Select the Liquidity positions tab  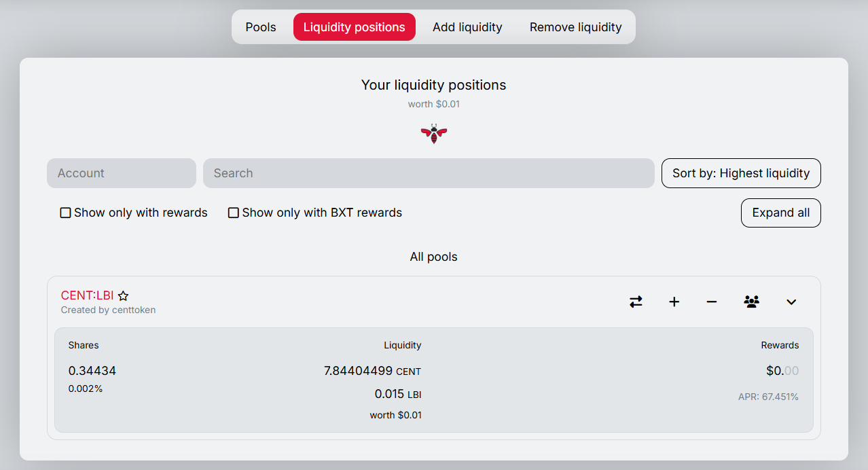click(354, 27)
